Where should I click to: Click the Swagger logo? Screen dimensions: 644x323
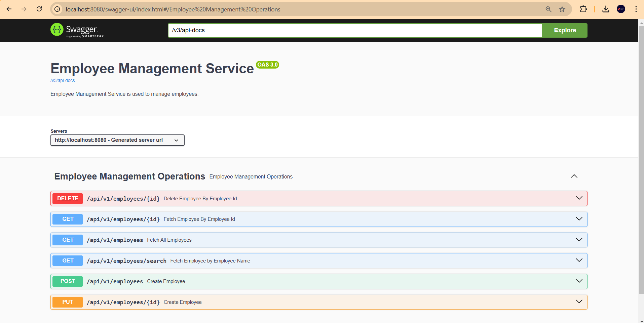pos(77,30)
